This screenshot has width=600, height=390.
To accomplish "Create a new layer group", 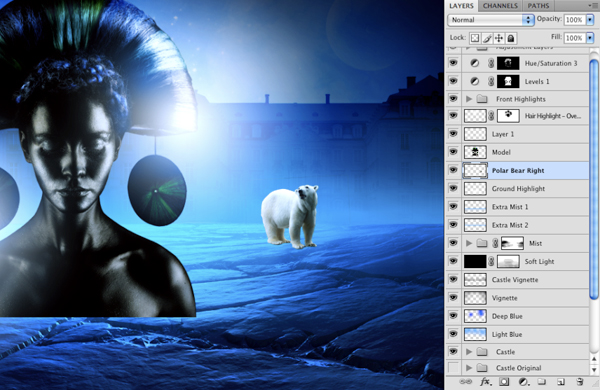I will tap(541, 382).
